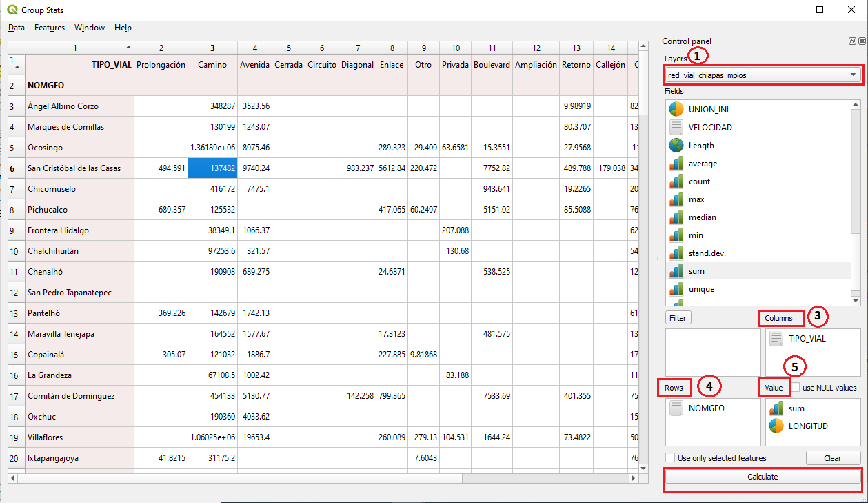
Task: Float the Control panel dock
Action: [x=852, y=41]
